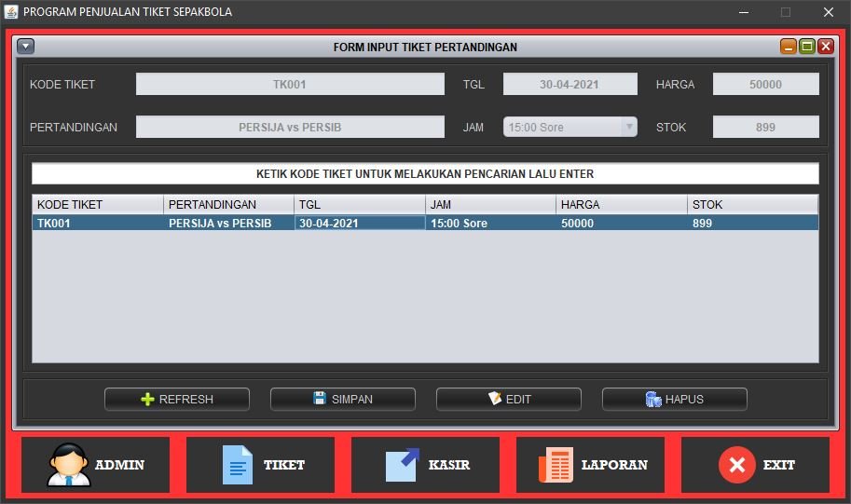This screenshot has width=851, height=504.
Task: Click the SIMPAN save button
Action: 342,399
